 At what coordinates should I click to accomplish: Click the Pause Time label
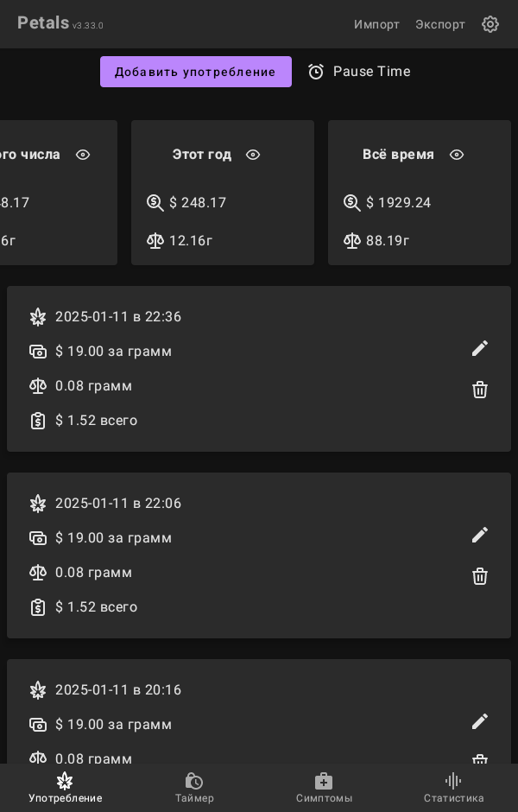[371, 72]
